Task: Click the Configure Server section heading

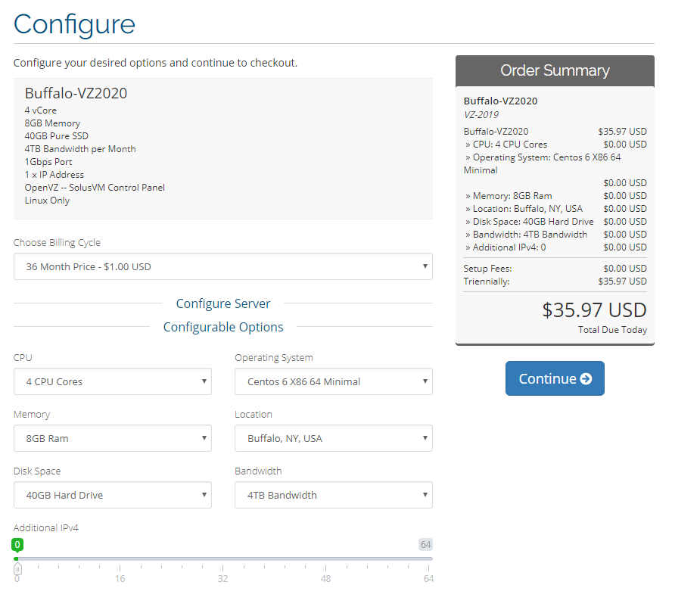Action: click(223, 303)
